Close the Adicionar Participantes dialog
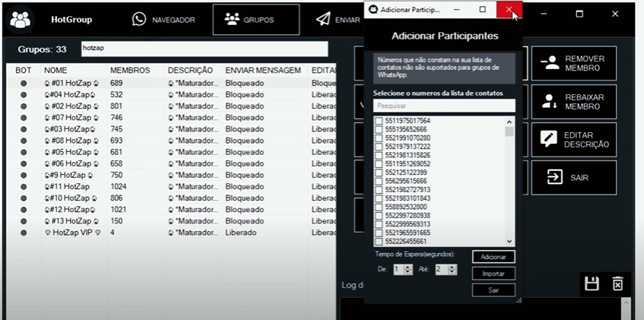 pyautogui.click(x=509, y=9)
